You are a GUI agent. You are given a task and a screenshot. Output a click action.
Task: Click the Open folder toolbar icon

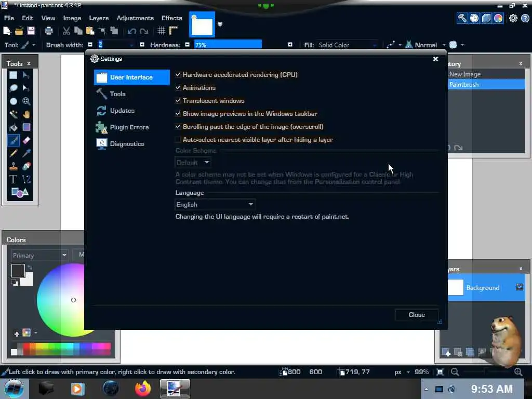tap(19, 31)
